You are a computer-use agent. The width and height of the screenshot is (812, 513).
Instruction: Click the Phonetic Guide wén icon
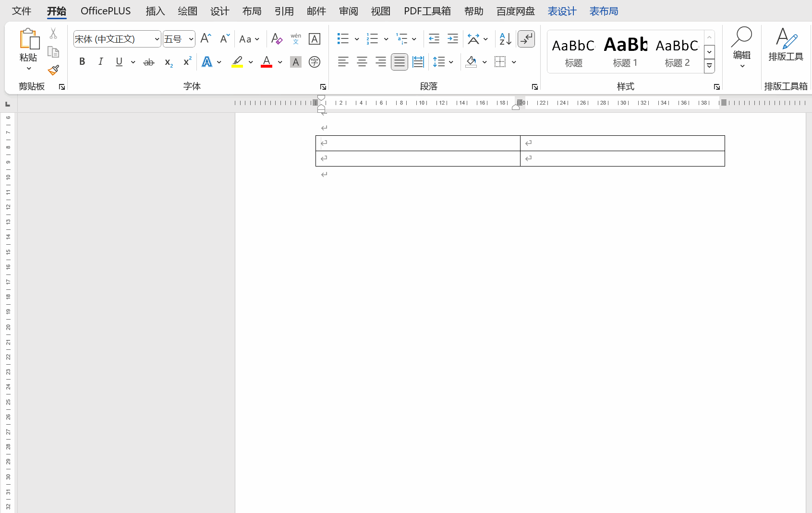tap(296, 39)
